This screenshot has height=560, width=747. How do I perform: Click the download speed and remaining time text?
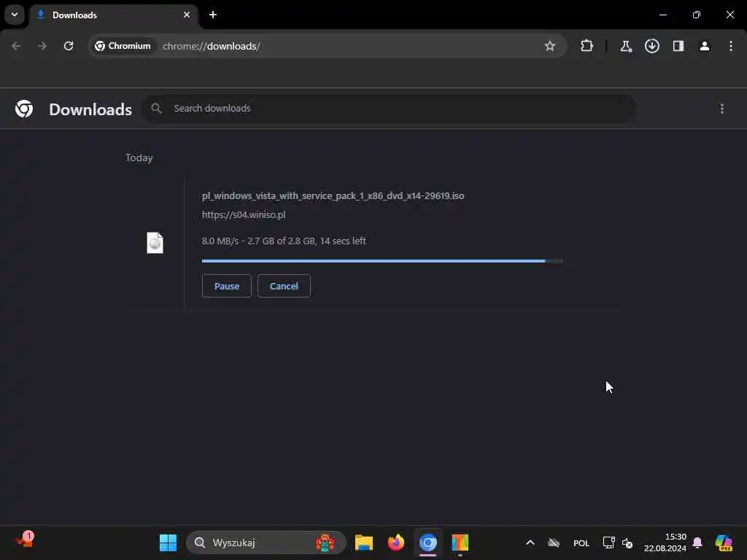[284, 241]
